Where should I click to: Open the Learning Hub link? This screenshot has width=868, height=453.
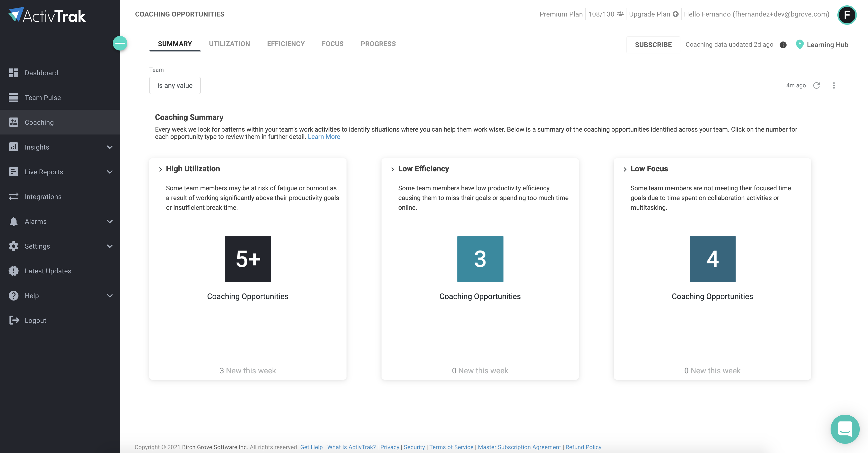tap(827, 45)
